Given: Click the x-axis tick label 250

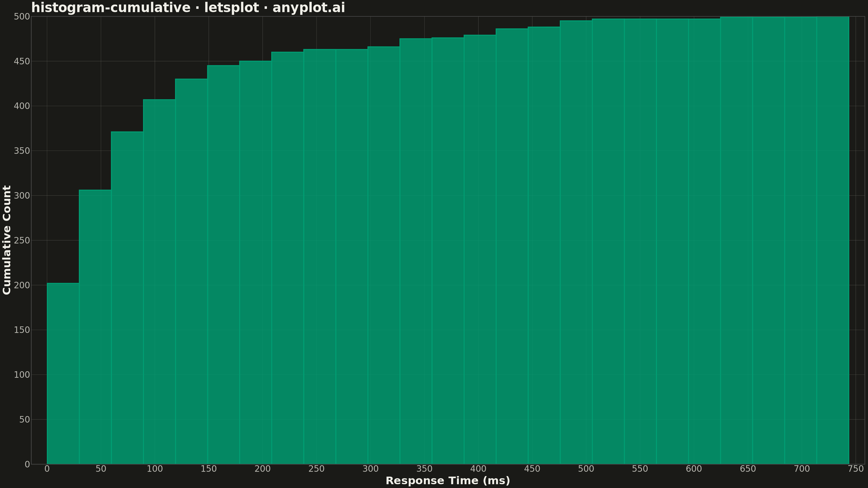Looking at the screenshot, I should [x=316, y=469].
